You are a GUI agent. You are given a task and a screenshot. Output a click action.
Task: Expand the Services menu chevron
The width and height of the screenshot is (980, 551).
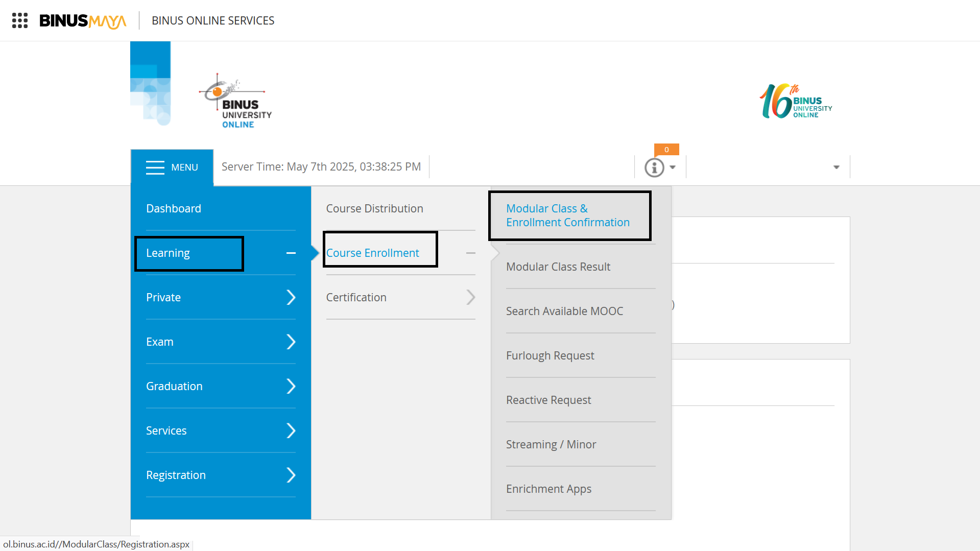coord(291,430)
